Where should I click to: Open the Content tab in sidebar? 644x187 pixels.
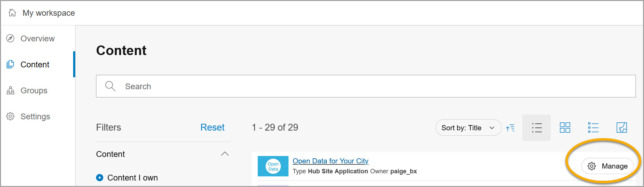click(35, 65)
